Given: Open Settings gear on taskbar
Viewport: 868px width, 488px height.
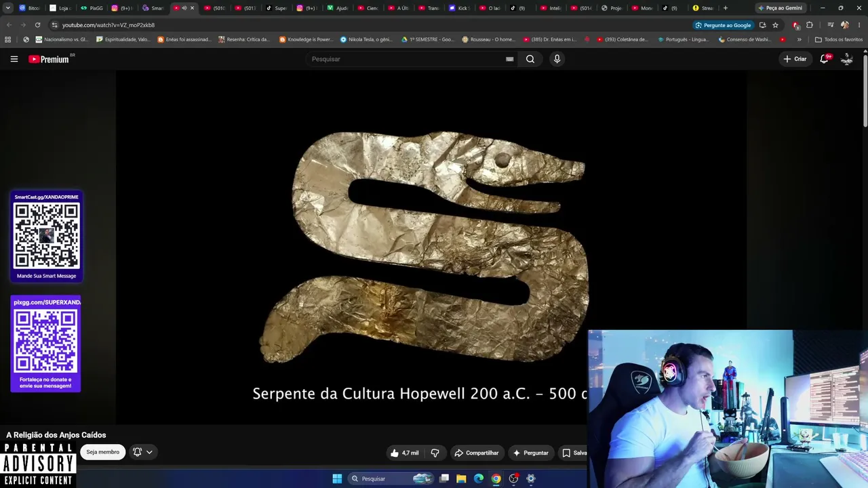Looking at the screenshot, I should tap(531, 479).
